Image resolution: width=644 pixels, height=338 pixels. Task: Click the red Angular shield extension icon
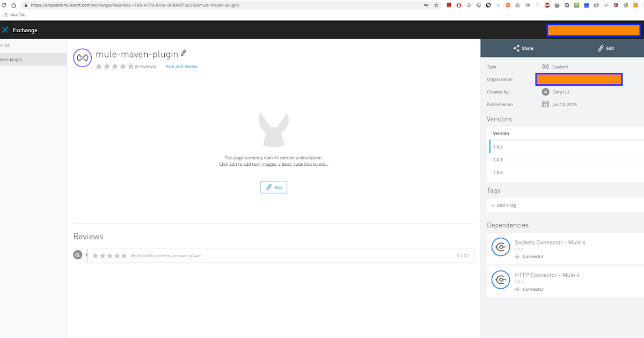(616, 5)
